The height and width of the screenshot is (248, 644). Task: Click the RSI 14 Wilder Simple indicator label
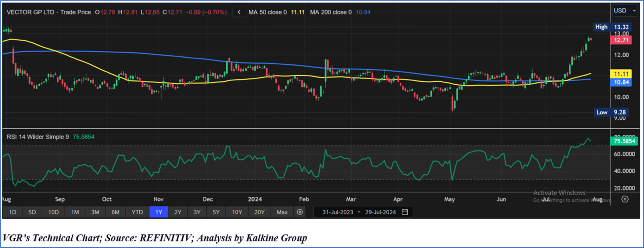click(x=38, y=137)
